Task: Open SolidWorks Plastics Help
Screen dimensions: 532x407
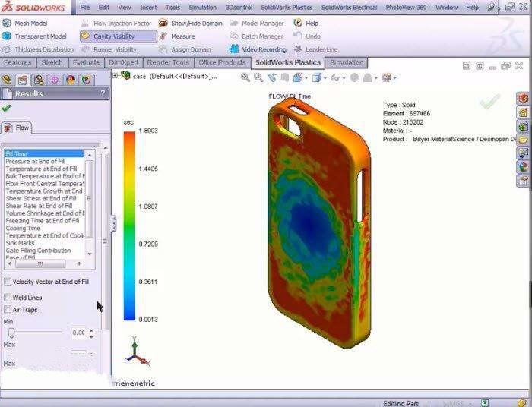Action: pyautogui.click(x=306, y=23)
